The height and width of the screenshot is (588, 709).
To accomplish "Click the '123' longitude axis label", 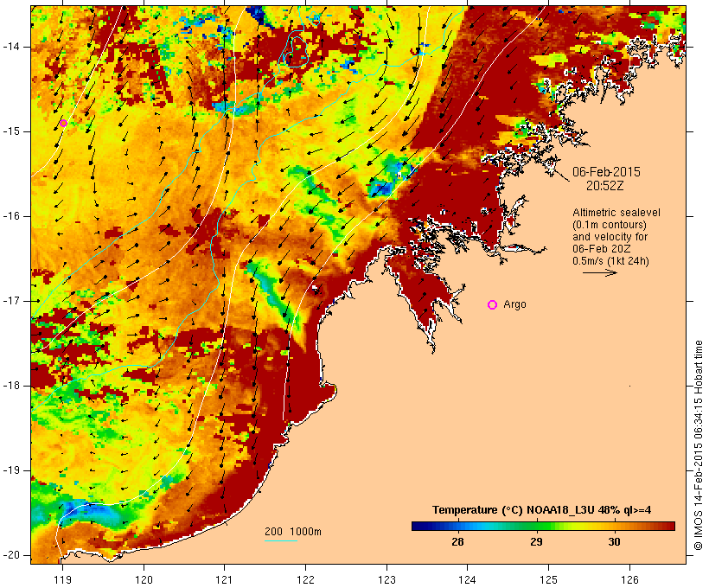I will pyautogui.click(x=386, y=579).
